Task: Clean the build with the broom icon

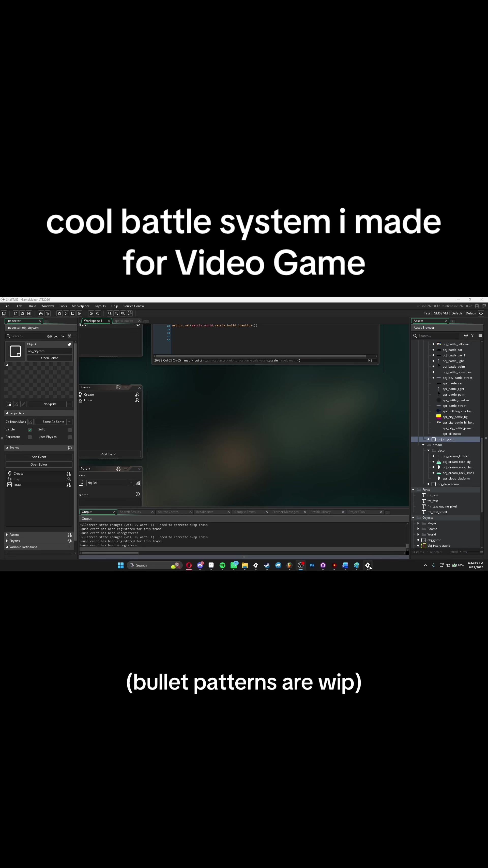Action: [x=79, y=313]
